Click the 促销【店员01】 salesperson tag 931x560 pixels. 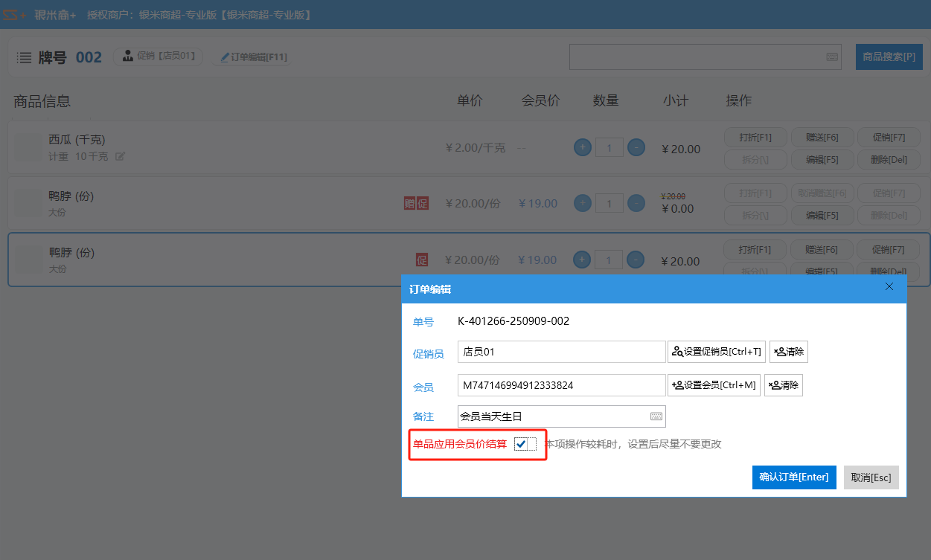(x=158, y=57)
